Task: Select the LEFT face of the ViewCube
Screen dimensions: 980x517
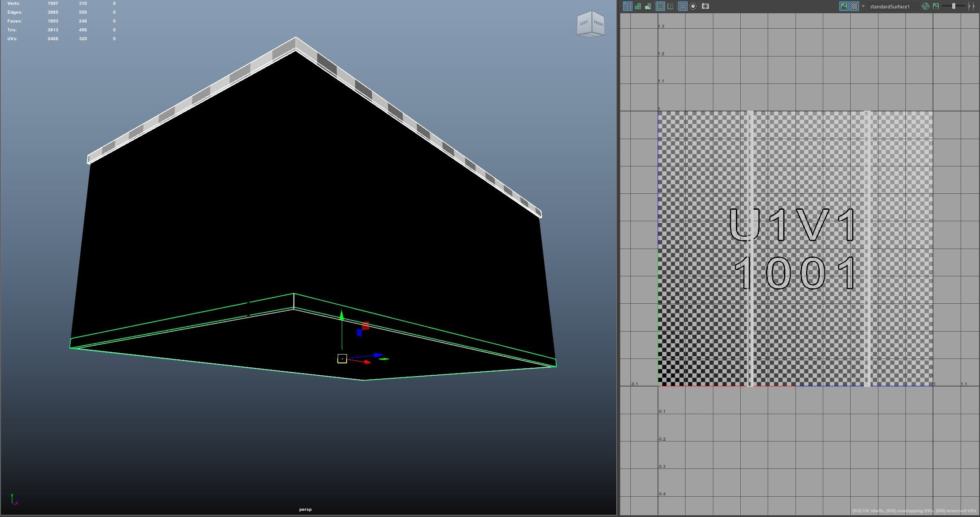Action: pyautogui.click(x=584, y=23)
